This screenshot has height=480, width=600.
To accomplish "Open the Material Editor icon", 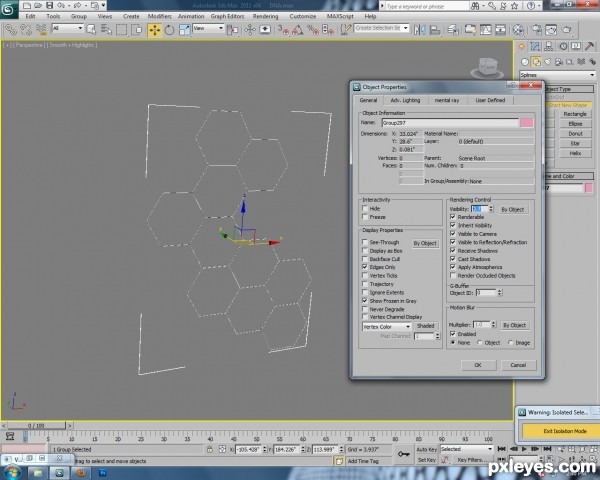I will point(518,29).
